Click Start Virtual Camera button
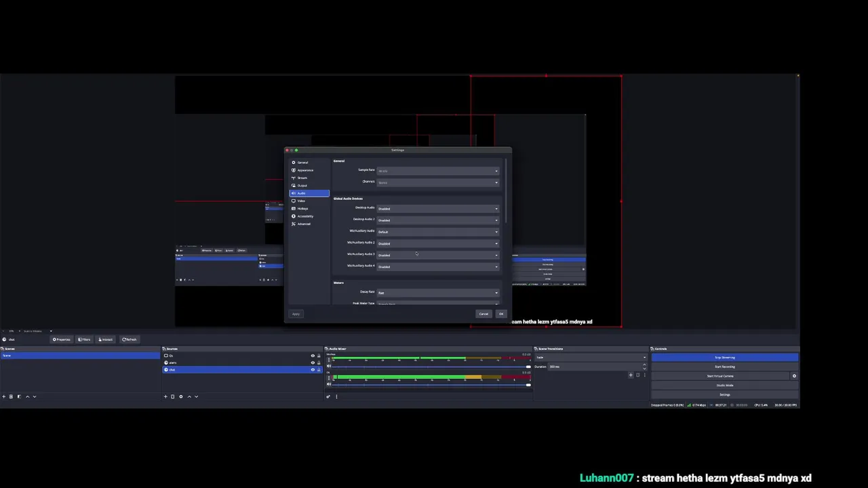The width and height of the screenshot is (868, 488). coord(720,376)
